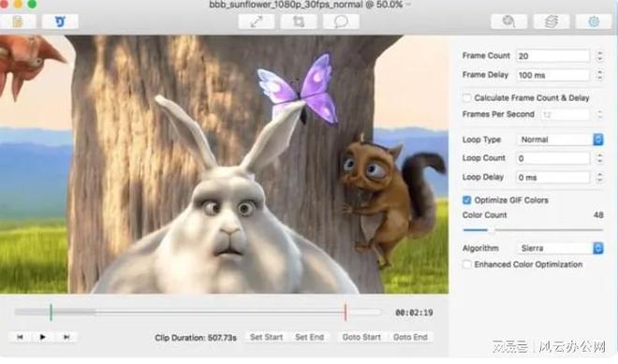Click the Loop Delay 0 ms field
Image resolution: width=618 pixels, height=364 pixels.
pyautogui.click(x=553, y=177)
